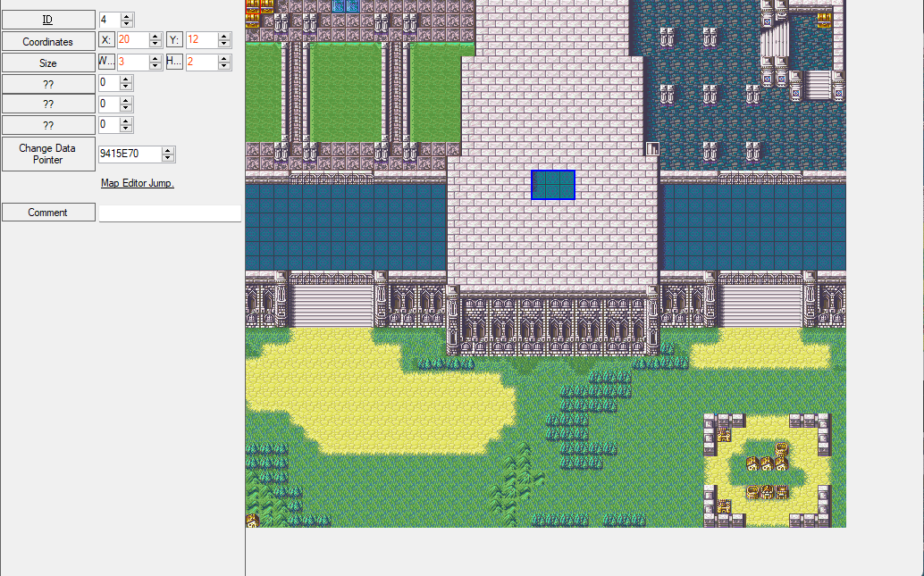Focus the empty Comment text field

coord(171,213)
